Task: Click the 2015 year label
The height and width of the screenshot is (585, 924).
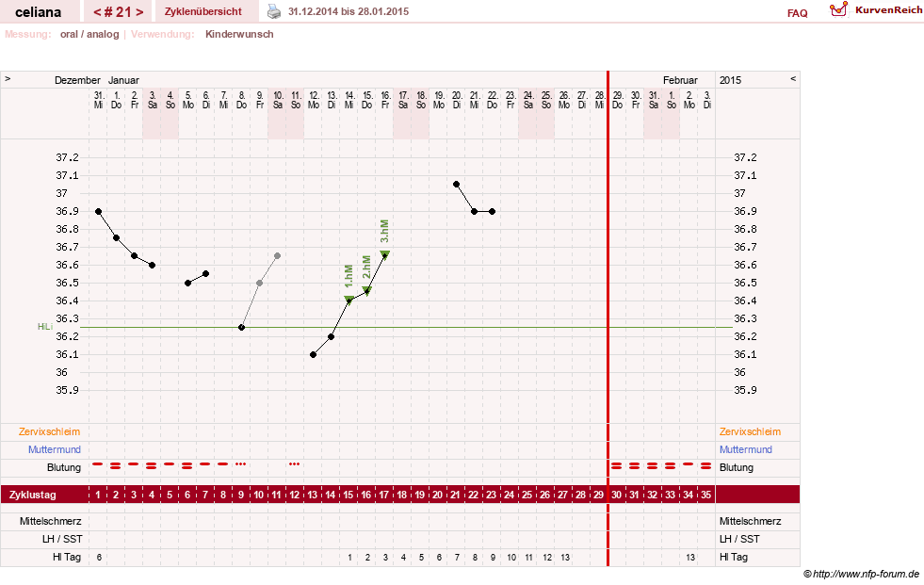Action: pyautogui.click(x=730, y=80)
